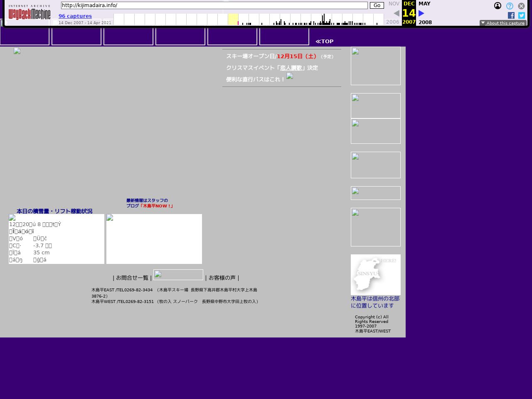Click the お客様の声 link
Screen dimensions: 532x399
(x=222, y=278)
